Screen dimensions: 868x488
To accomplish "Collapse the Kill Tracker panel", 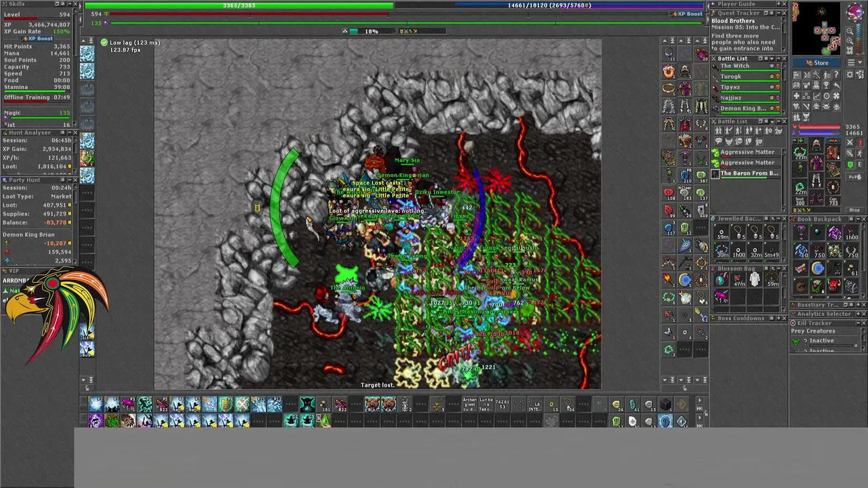I will [x=858, y=323].
